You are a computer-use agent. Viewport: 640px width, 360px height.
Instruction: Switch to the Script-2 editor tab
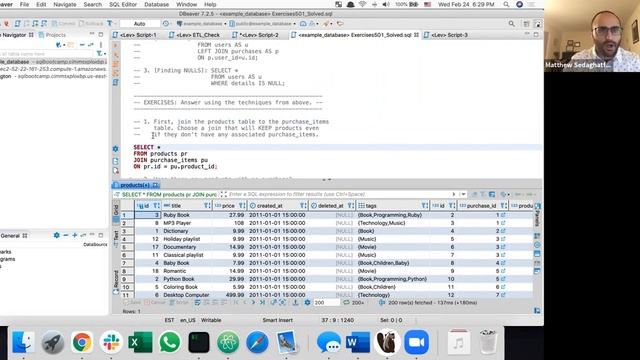click(256, 35)
